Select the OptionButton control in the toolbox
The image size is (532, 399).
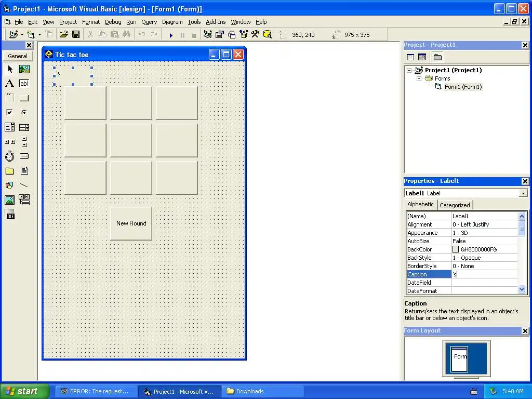(x=24, y=112)
